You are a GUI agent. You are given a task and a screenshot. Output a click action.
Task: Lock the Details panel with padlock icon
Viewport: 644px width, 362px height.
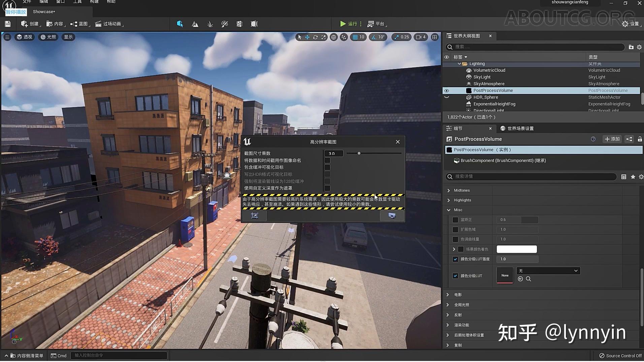640,139
